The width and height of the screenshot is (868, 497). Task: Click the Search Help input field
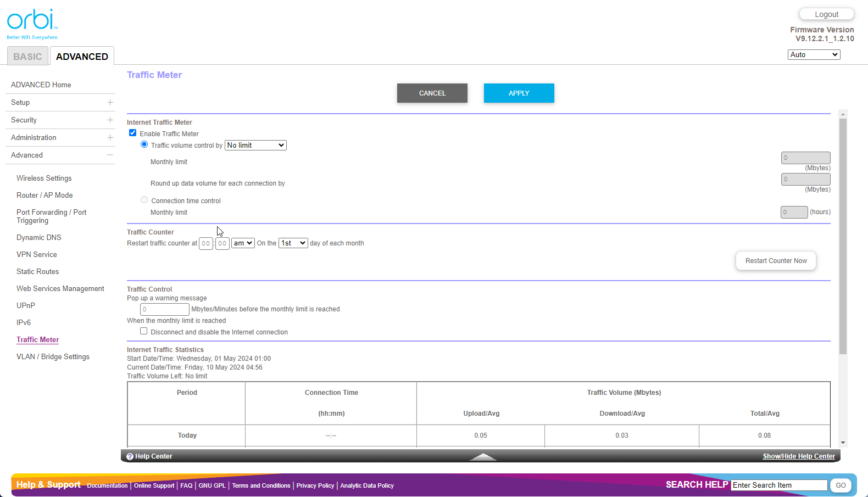tap(778, 485)
